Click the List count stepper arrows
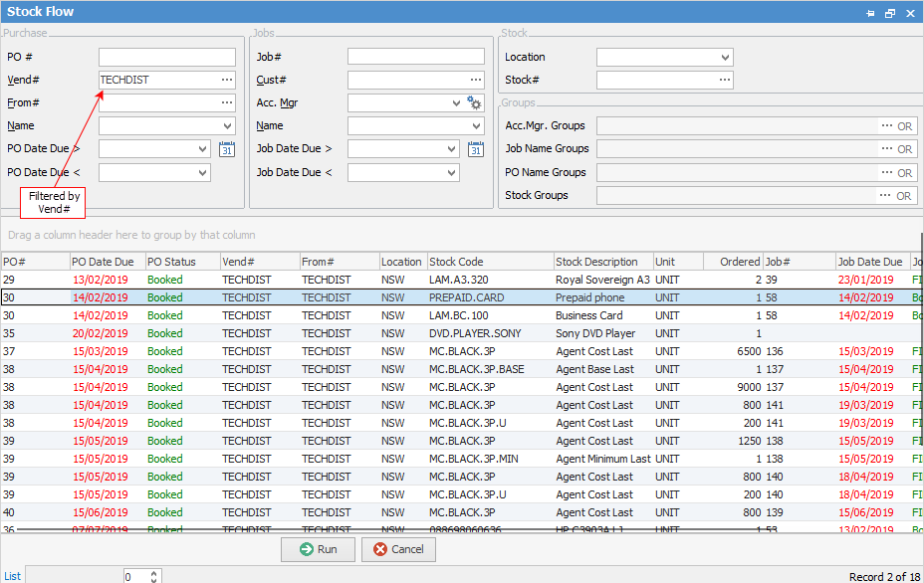Viewport: 924px width, 583px height. [153, 576]
